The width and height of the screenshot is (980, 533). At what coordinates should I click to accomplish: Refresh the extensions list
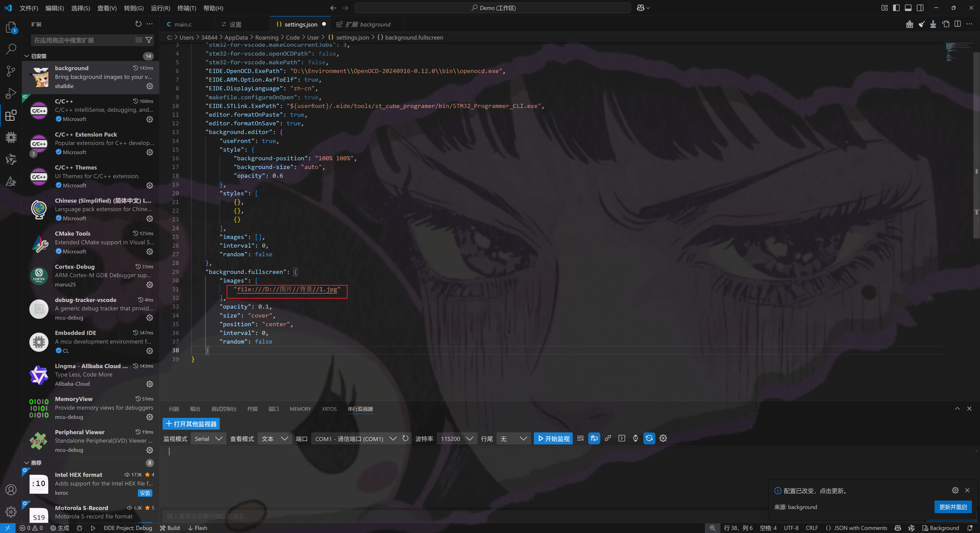pos(138,24)
